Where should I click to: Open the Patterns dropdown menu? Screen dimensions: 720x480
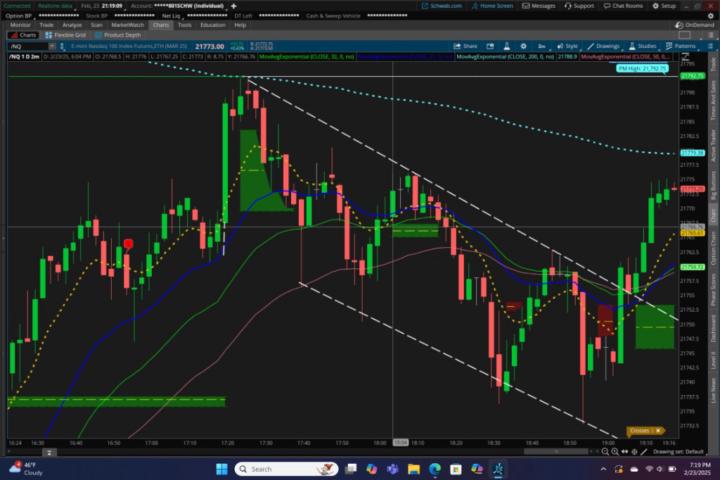[x=681, y=46]
